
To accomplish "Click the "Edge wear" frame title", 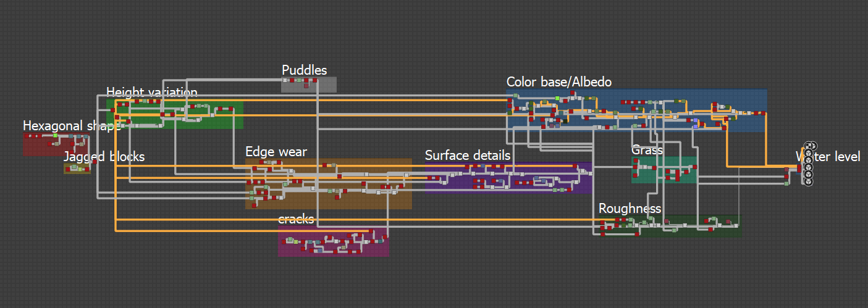I will click(x=276, y=152).
